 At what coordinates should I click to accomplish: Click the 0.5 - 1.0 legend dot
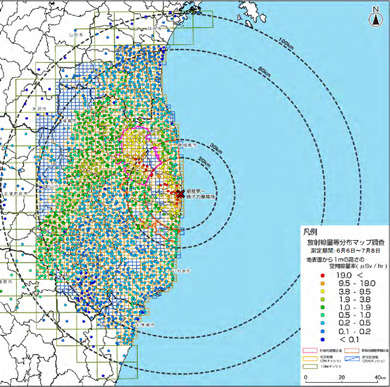click(x=322, y=316)
